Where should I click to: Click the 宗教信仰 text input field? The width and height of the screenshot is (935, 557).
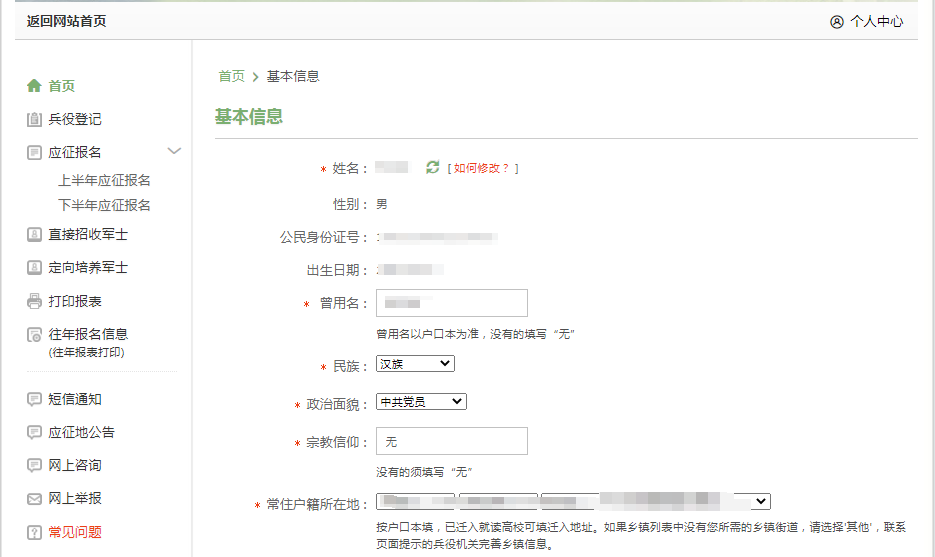pos(451,441)
